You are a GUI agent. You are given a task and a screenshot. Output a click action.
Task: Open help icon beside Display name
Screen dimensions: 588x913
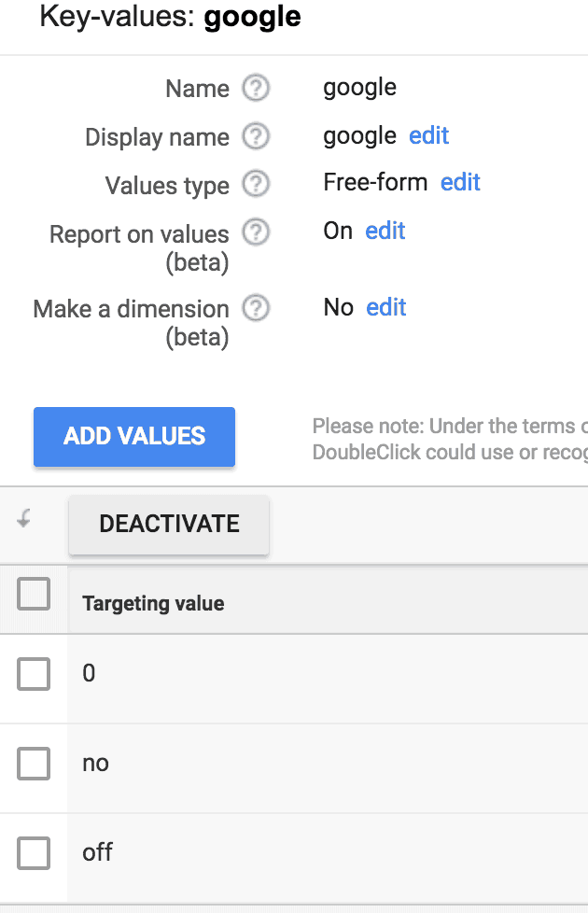coord(256,136)
